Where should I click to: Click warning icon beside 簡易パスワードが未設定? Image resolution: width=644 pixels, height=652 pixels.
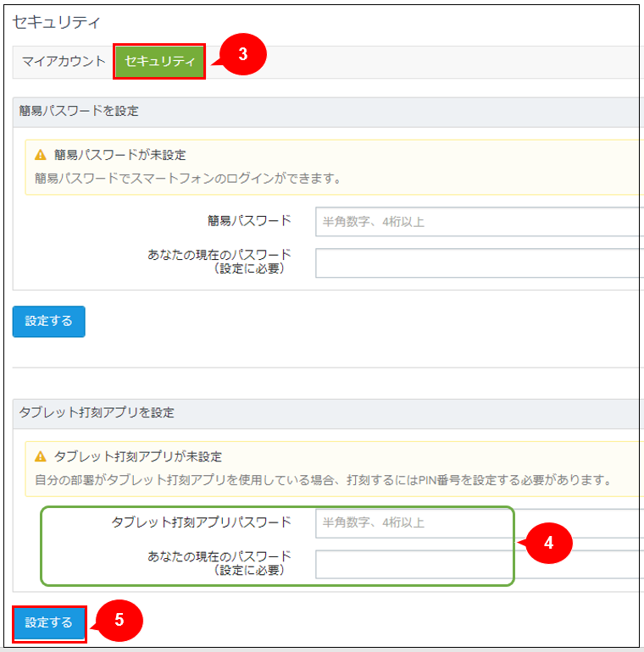(41, 155)
